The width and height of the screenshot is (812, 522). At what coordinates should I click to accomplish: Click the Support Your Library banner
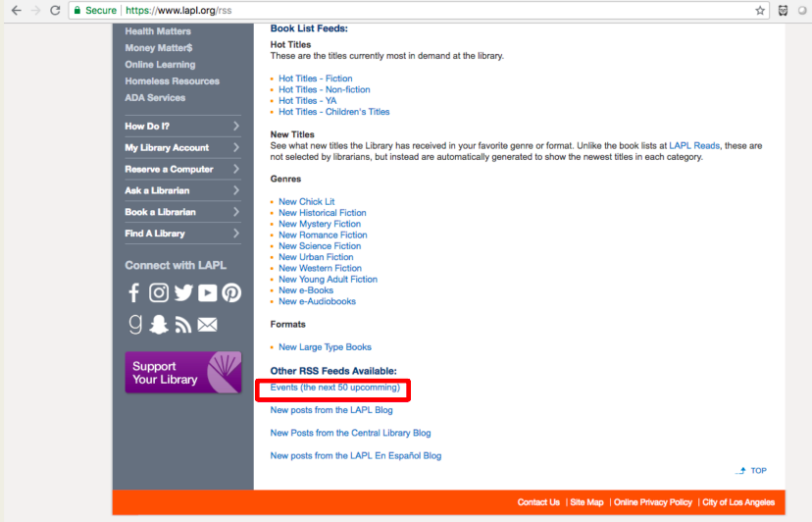(x=183, y=372)
